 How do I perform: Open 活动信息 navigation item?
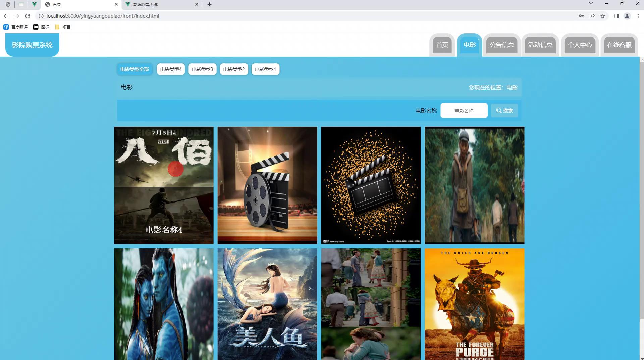tap(540, 45)
